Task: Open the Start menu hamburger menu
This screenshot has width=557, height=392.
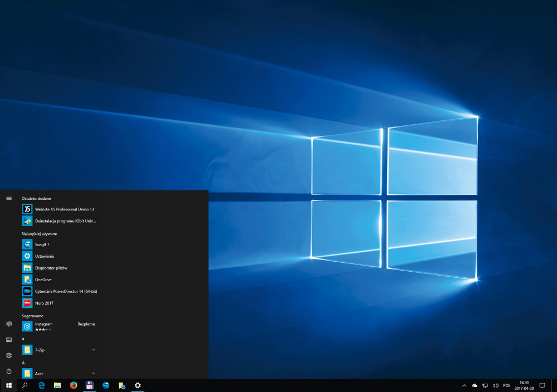Action: (8, 198)
